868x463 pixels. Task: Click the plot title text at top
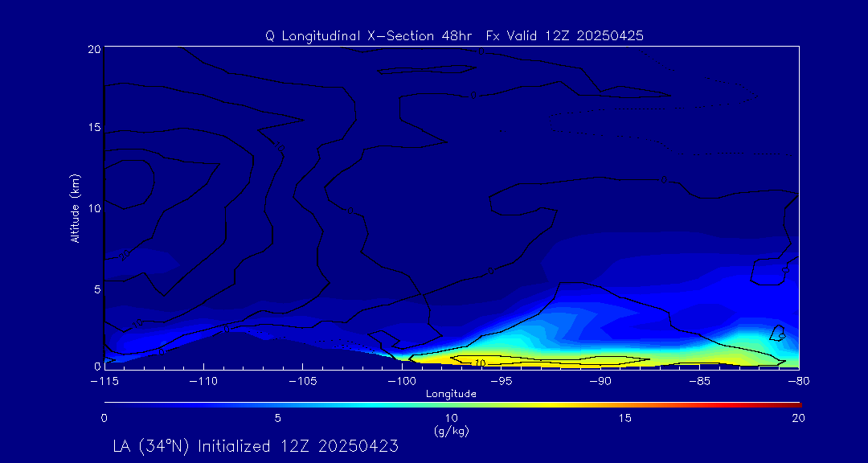pyautogui.click(x=454, y=36)
